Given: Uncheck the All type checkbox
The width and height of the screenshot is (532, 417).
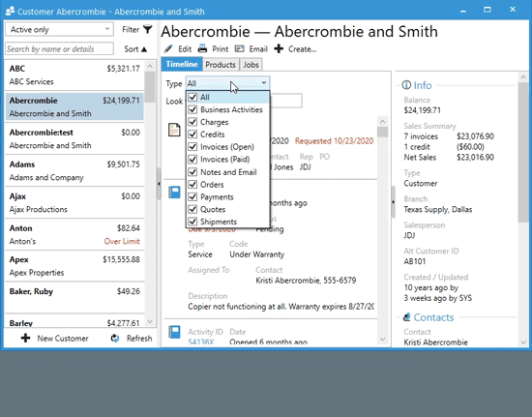Looking at the screenshot, I should coord(192,97).
